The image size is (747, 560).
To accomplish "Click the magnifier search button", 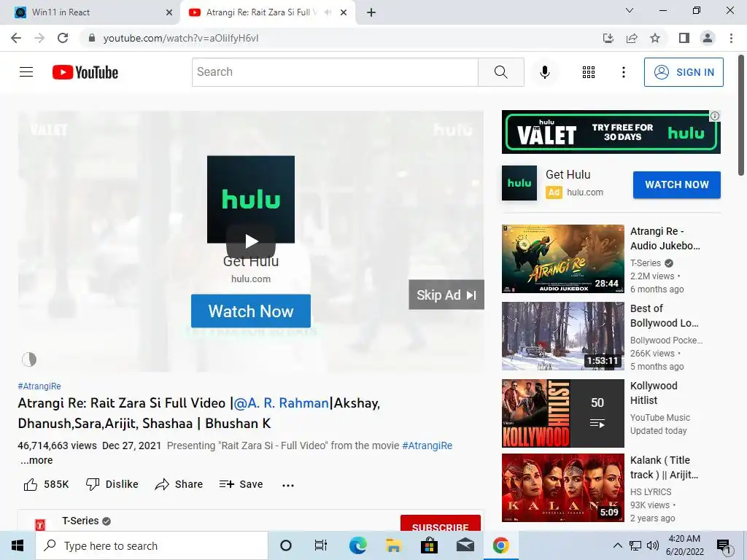I will pyautogui.click(x=500, y=72).
